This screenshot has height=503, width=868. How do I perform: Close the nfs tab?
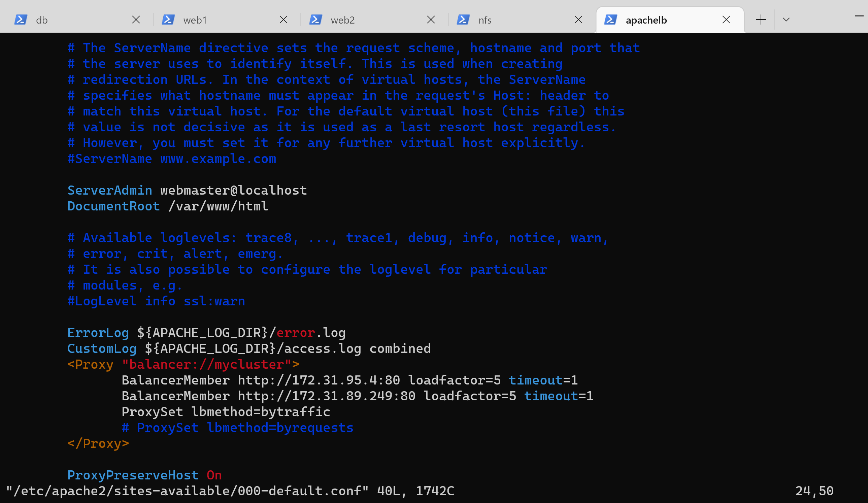coord(578,20)
